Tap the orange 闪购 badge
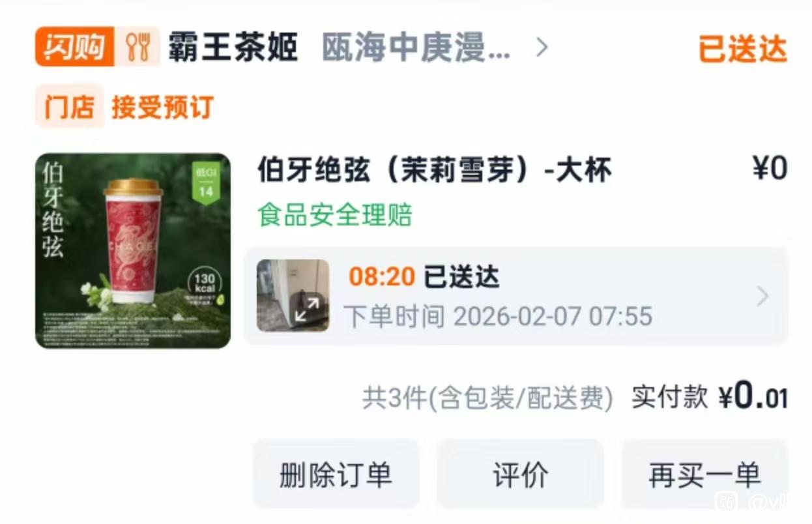Screen dimensions: 812x524 [74, 47]
